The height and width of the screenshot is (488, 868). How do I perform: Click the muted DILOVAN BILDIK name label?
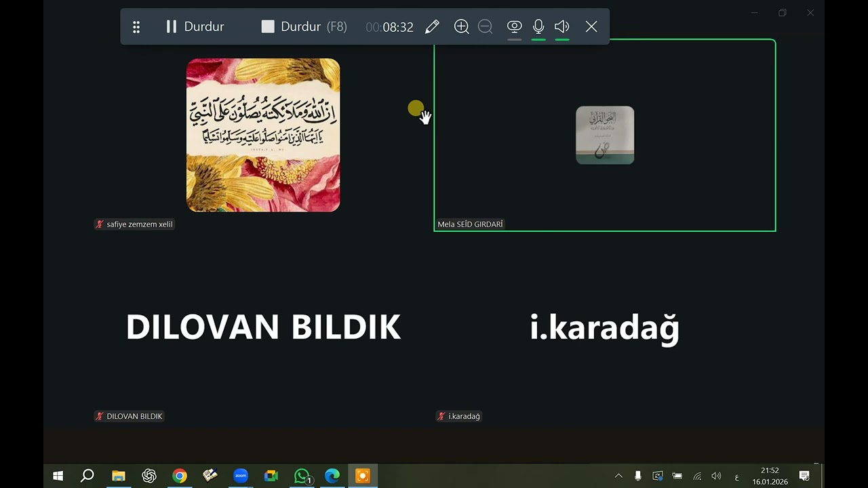click(x=129, y=416)
